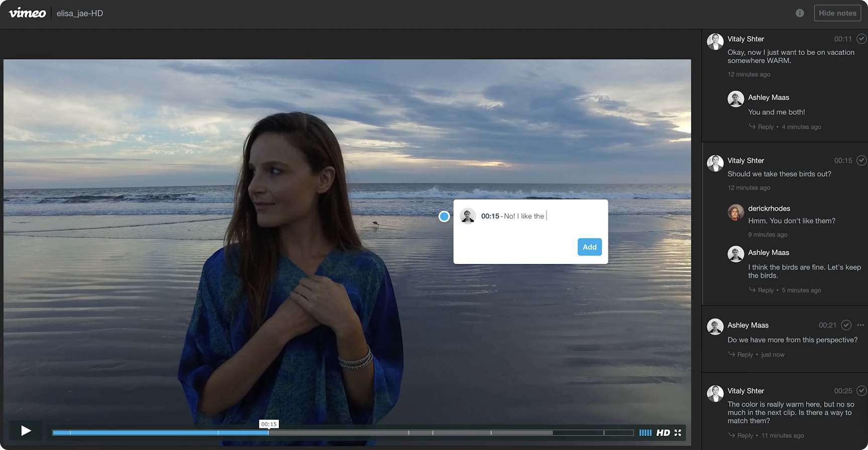Image resolution: width=868 pixels, height=450 pixels.
Task: Mark the 00:25 Vitaly Shter note resolved
Action: 861,391
